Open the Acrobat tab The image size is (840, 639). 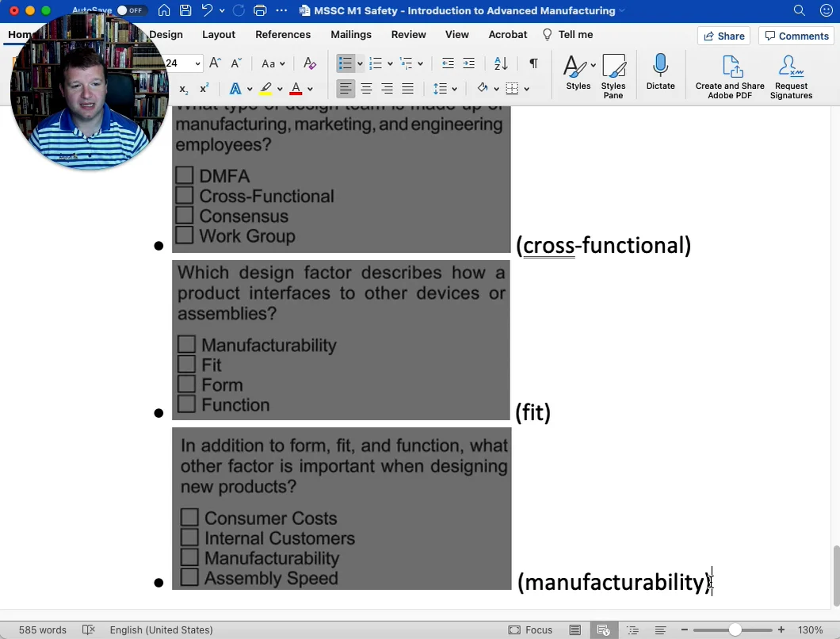[x=508, y=34]
